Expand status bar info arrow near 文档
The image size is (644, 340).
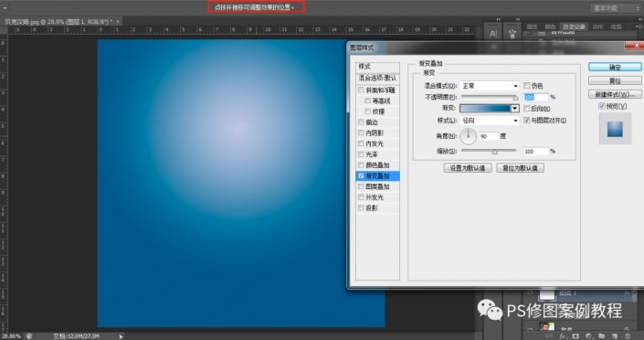click(x=121, y=336)
